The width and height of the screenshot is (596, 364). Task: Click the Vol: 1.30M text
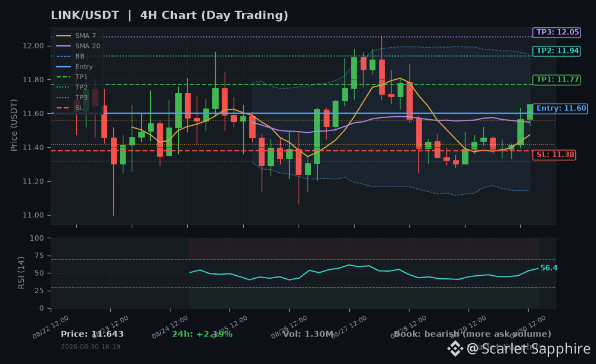308,334
